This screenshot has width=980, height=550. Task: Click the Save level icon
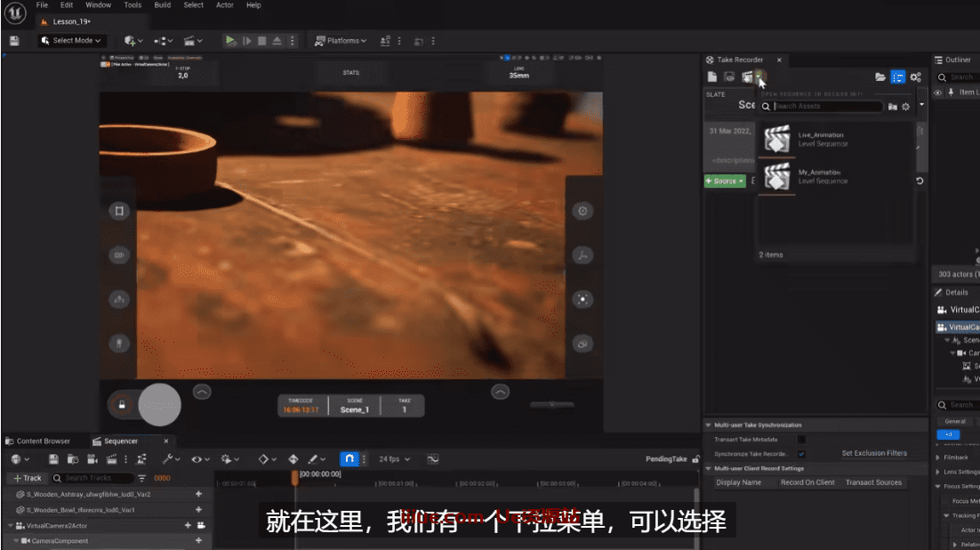click(x=14, y=41)
